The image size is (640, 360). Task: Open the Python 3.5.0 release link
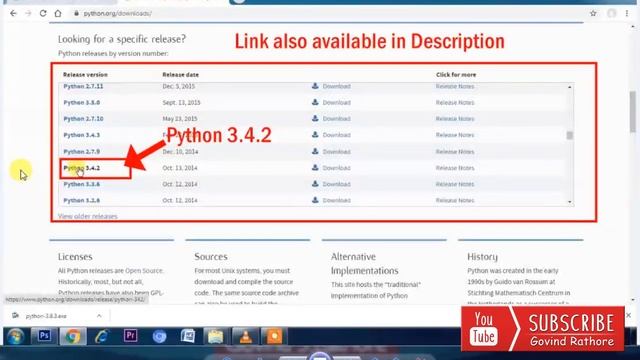[x=82, y=102]
